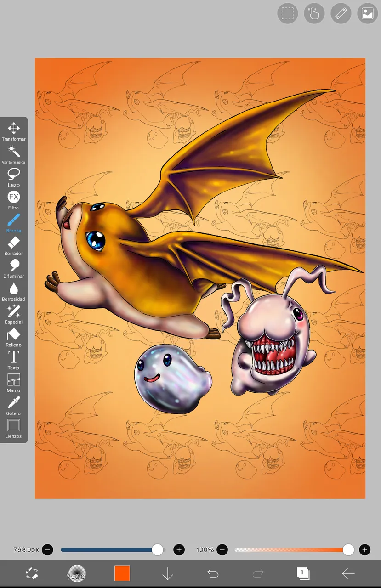Decrease opacity with minus button
Viewport: 381px width, 588px height.
(x=222, y=549)
